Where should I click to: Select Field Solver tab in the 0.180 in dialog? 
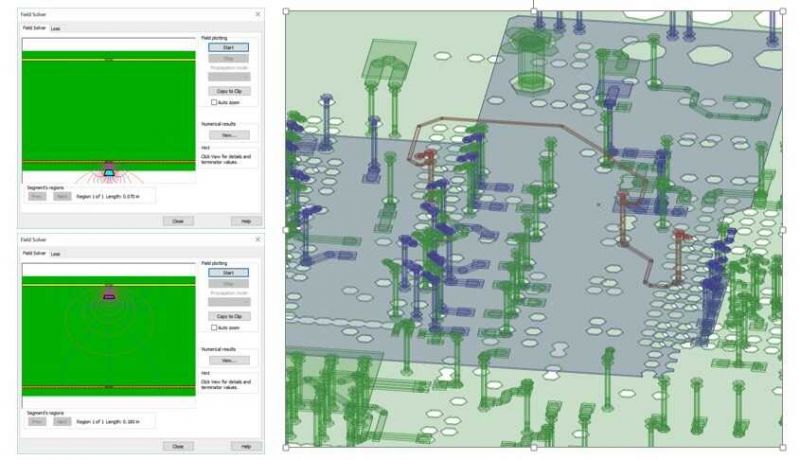tap(34, 253)
